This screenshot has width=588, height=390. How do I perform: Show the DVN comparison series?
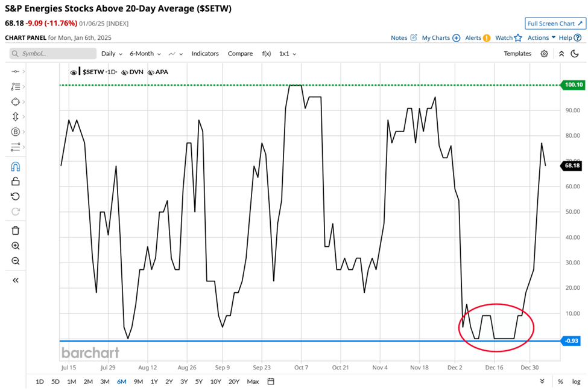[x=125, y=72]
